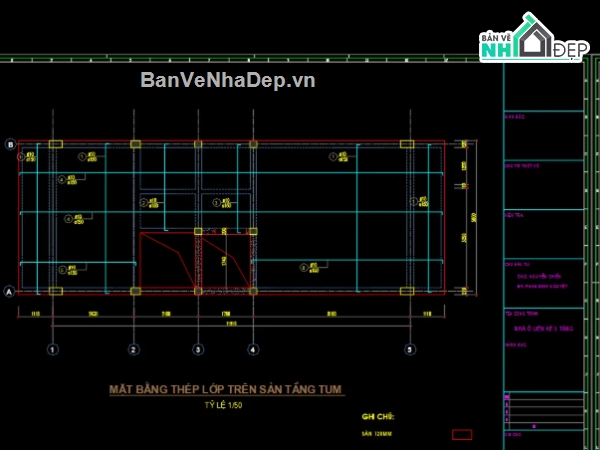The width and height of the screenshot is (600, 450).
Task: Select project name 'NHÀ Ở LIỀN KỀ 5 TẦNG'
Action: pos(543,328)
